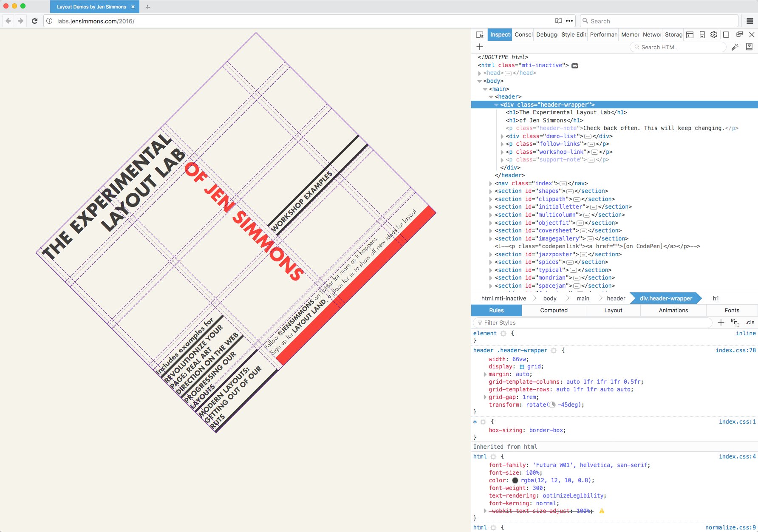
Task: Click selector highlighter for header .header-wrapper rule
Action: coord(554,351)
